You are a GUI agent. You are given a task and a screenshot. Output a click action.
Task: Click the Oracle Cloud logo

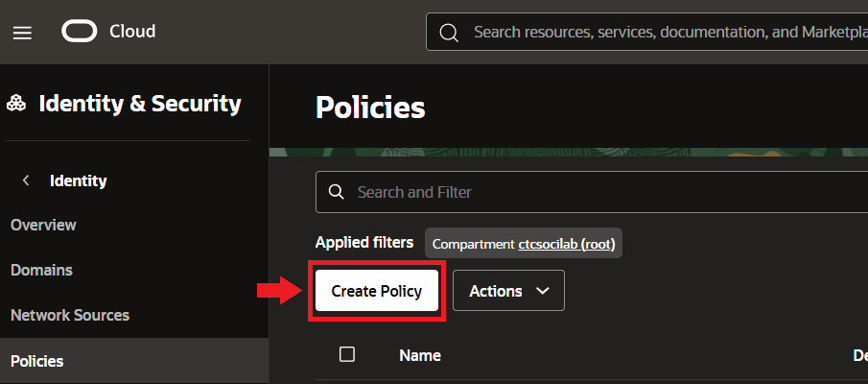tap(80, 31)
